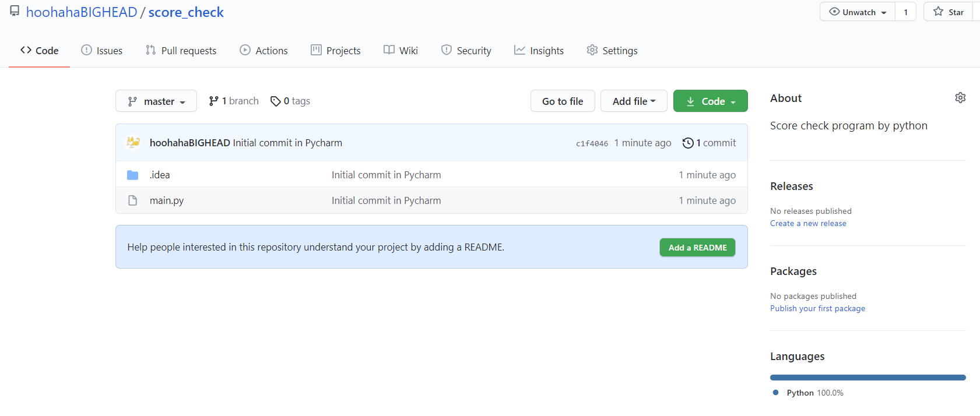
Task: Open the Projects tab
Action: click(x=336, y=51)
